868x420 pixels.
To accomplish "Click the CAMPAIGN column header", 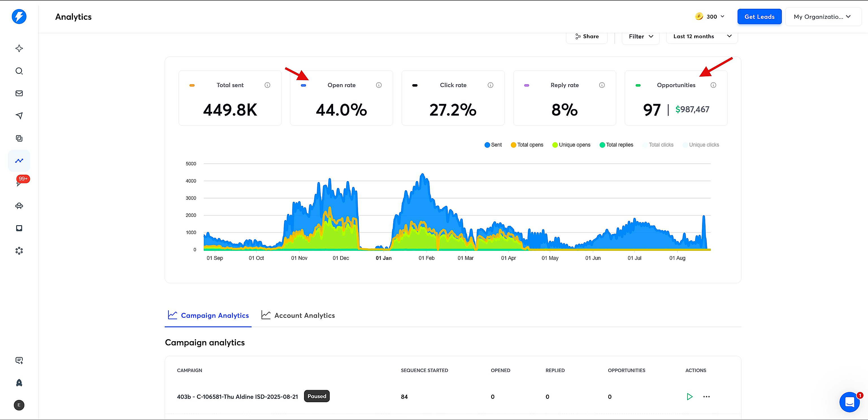I will click(189, 370).
